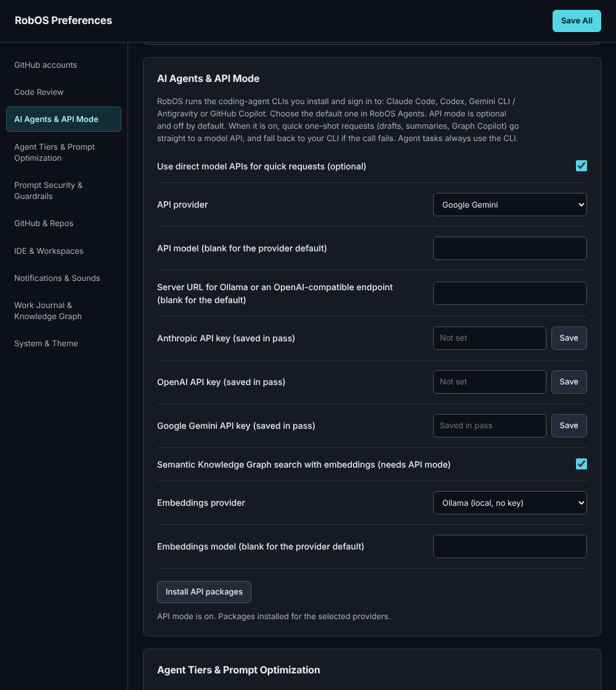Image resolution: width=616 pixels, height=690 pixels.
Task: Click the 'API provider' label
Action: [182, 205]
